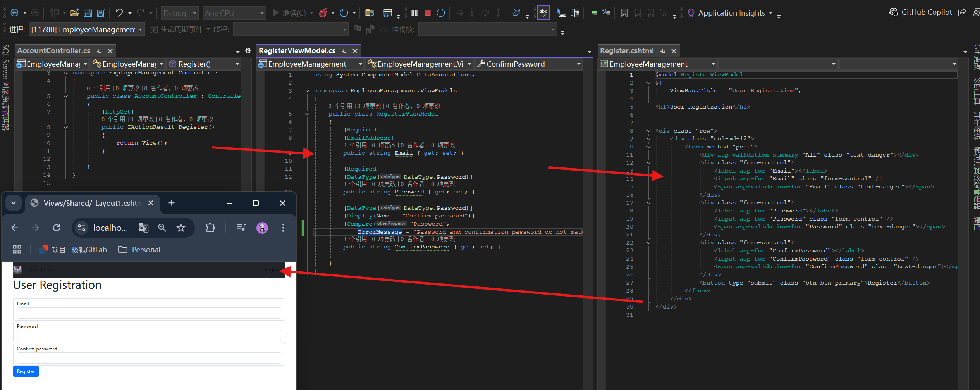Click the blue Register submit button
980x390 pixels.
pyautogui.click(x=26, y=371)
